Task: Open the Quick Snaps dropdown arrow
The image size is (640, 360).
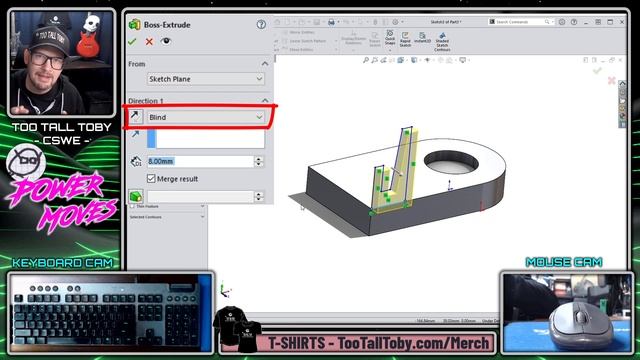Action: click(x=390, y=50)
